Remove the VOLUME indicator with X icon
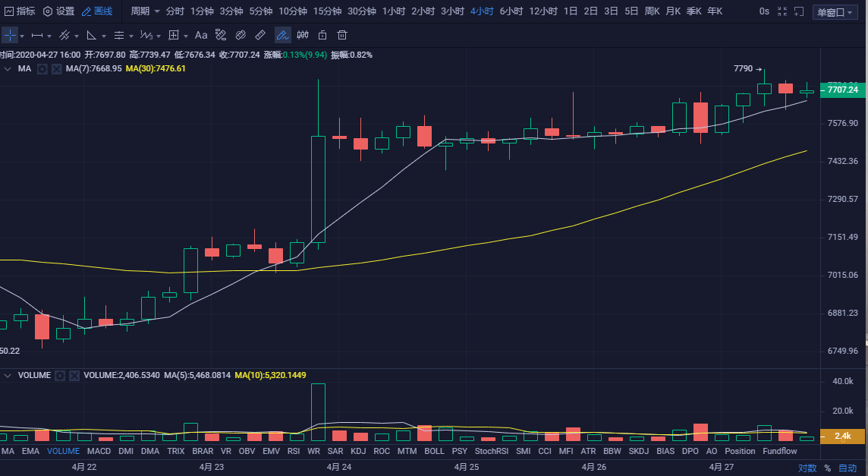This screenshot has height=476, width=868. [74, 376]
